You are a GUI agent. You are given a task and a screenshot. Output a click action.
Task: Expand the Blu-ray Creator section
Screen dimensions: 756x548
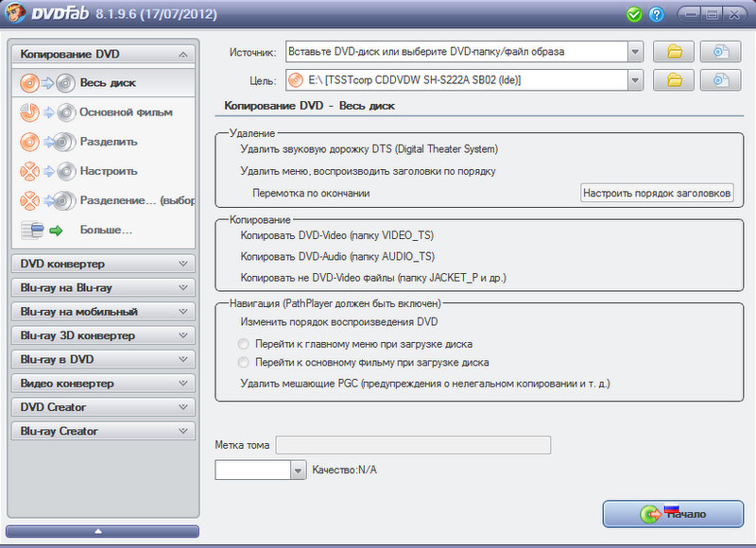coord(103,432)
